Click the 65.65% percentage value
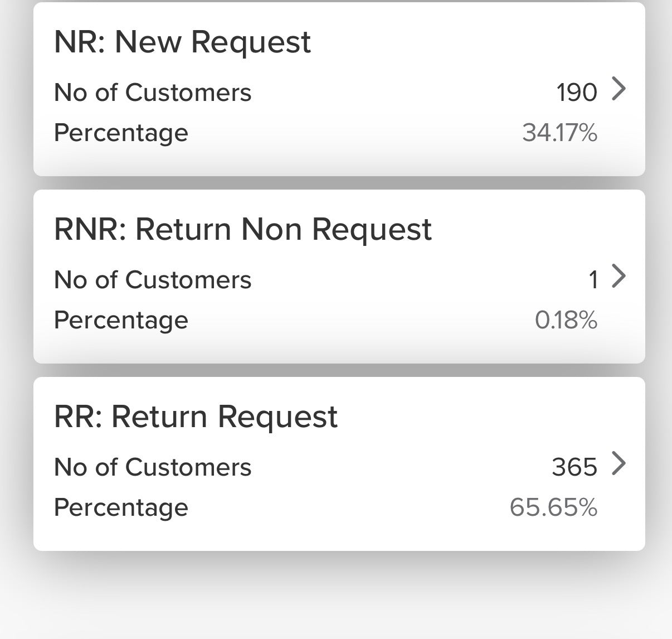This screenshot has height=639, width=672. pyautogui.click(x=554, y=507)
